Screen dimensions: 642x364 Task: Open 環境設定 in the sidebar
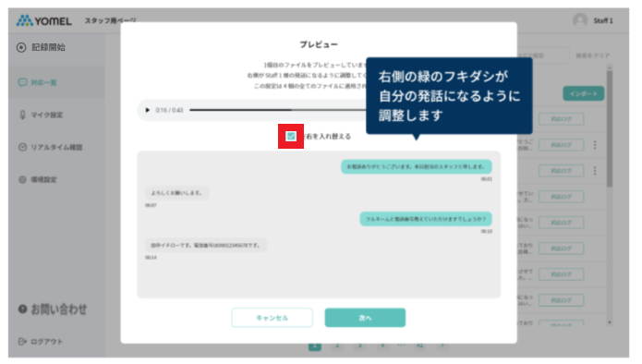[38, 179]
